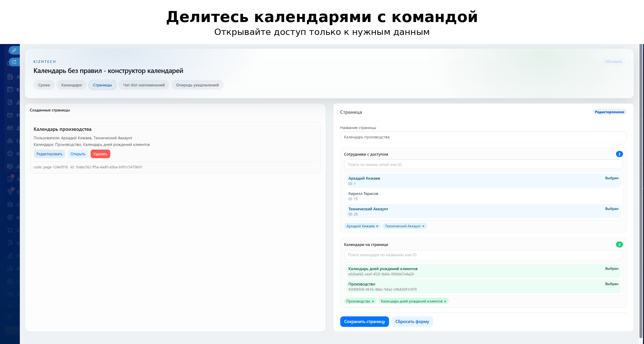Toggle selection of employee Кирилл Тарасов
The width and height of the screenshot is (644, 344).
(x=483, y=196)
